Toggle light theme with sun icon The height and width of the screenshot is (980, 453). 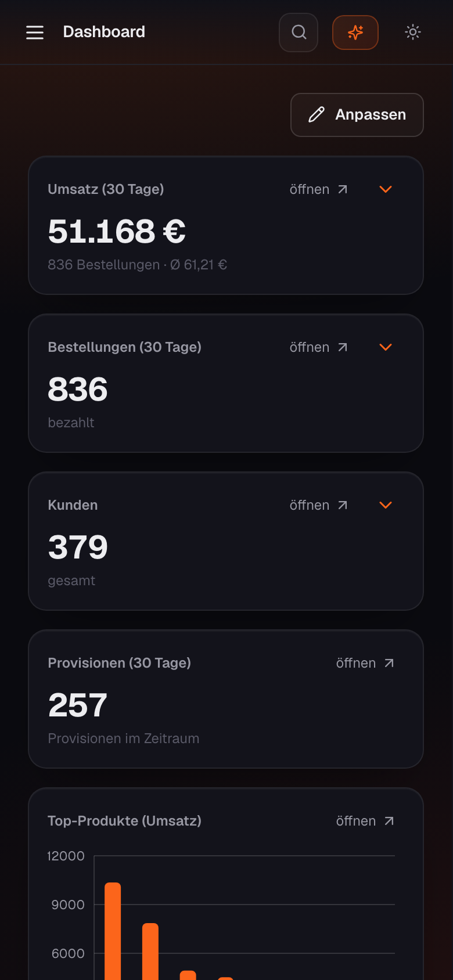pos(413,33)
